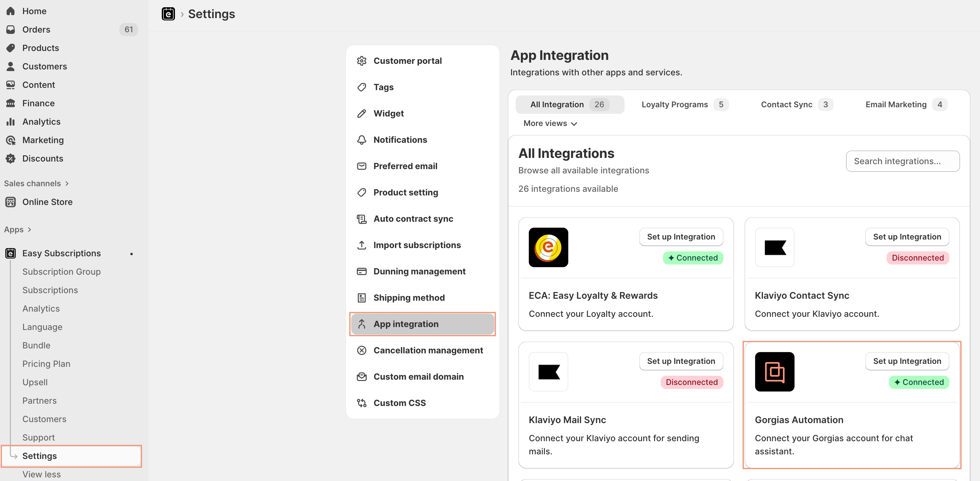Click the Gorgias Automation logo icon
This screenshot has height=481, width=980.
click(774, 372)
